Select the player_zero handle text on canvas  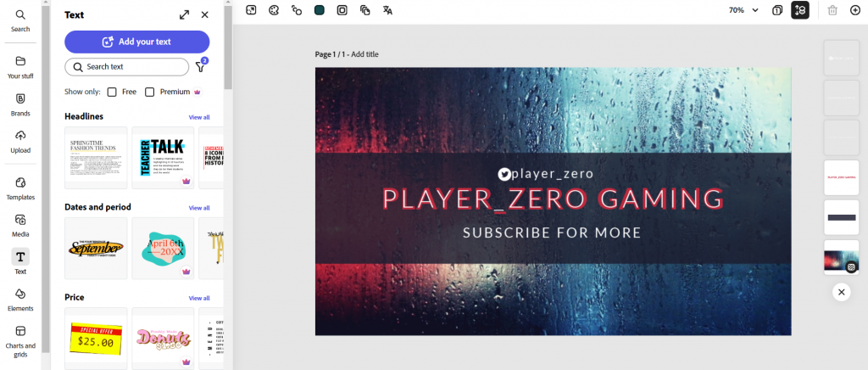click(553, 174)
